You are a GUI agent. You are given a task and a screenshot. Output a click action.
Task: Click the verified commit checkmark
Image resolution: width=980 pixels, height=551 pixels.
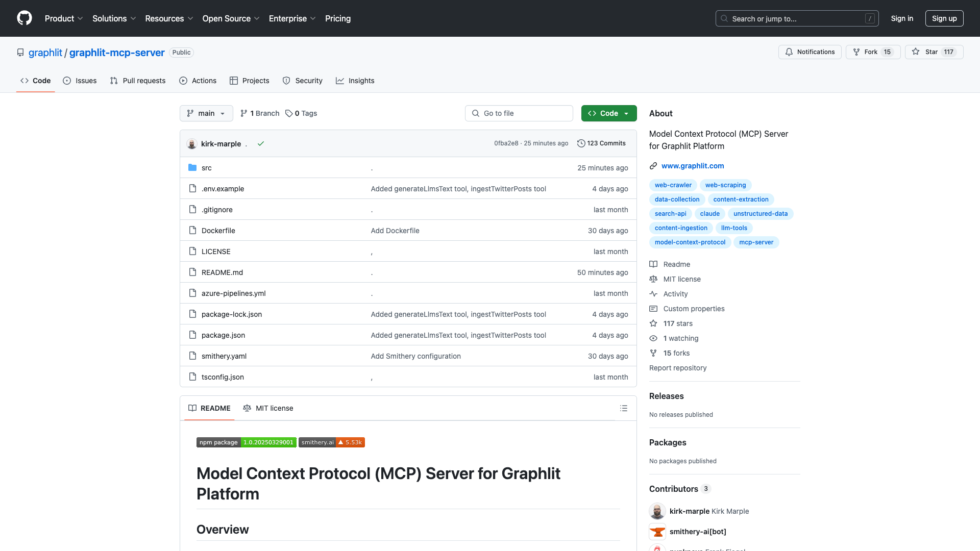coord(261,144)
